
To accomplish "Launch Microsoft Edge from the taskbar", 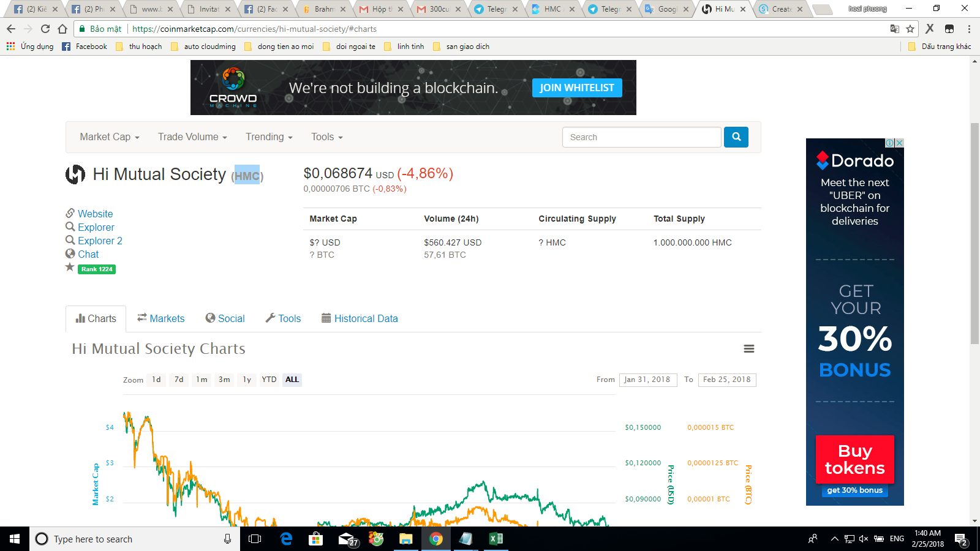I will tap(286, 539).
